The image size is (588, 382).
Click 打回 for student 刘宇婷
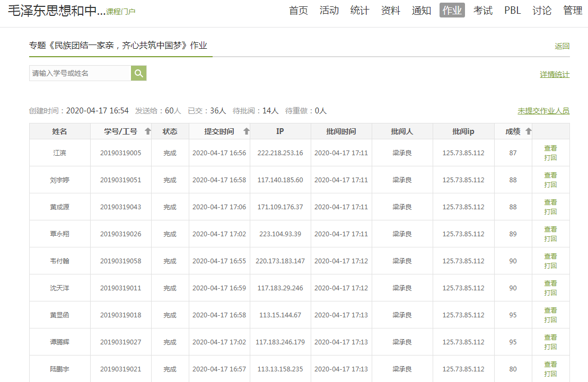click(x=550, y=185)
